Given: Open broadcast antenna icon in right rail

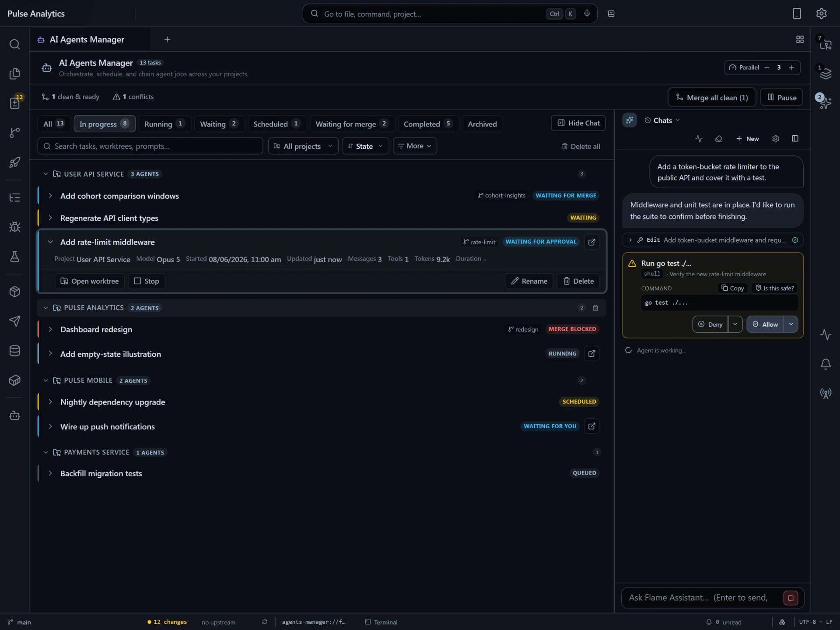Looking at the screenshot, I should pyautogui.click(x=826, y=393).
